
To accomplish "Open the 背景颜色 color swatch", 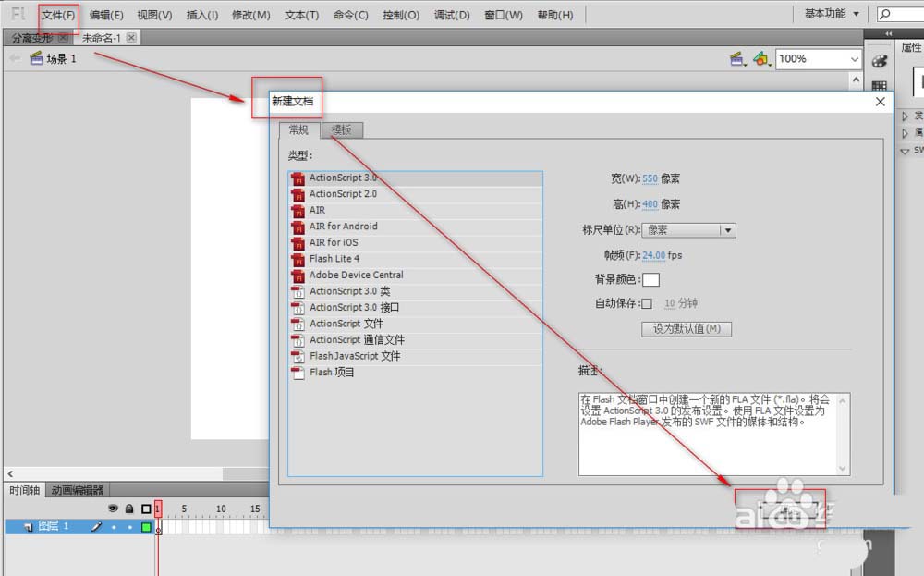I will tap(650, 279).
